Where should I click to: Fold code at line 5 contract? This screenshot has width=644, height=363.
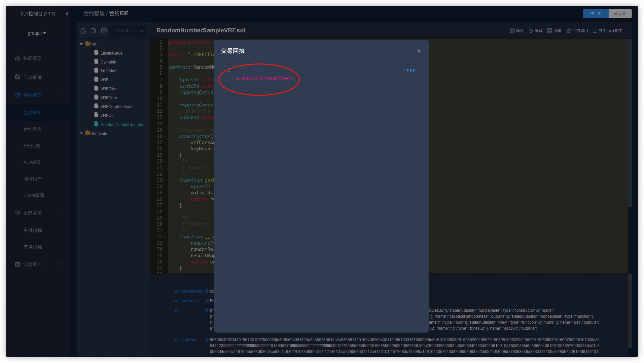coord(164,67)
